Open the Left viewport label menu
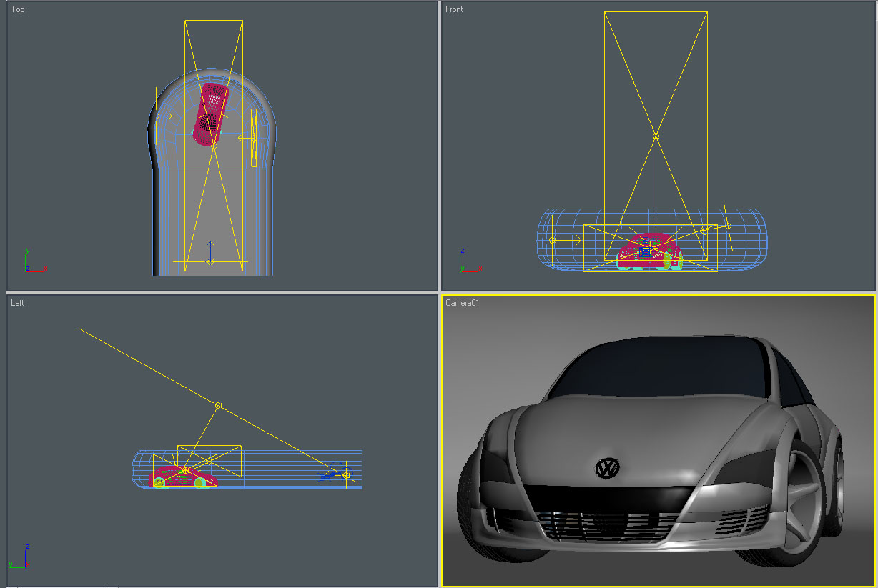Viewport: 878px width, 588px height. pos(17,303)
